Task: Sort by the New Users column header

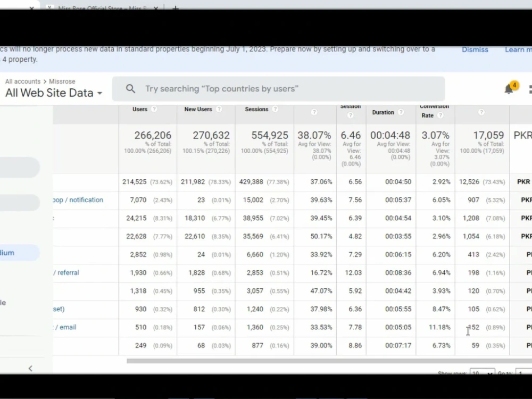Action: [x=198, y=109]
